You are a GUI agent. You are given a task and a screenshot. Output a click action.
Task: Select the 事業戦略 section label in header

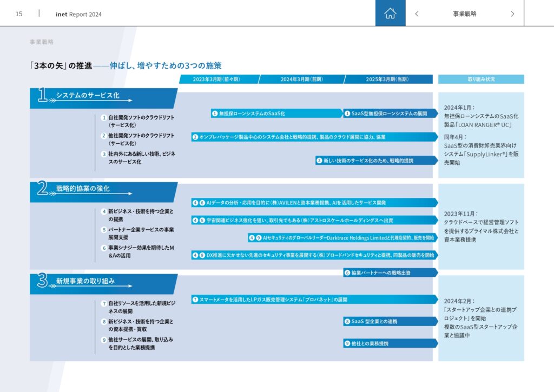pos(465,14)
